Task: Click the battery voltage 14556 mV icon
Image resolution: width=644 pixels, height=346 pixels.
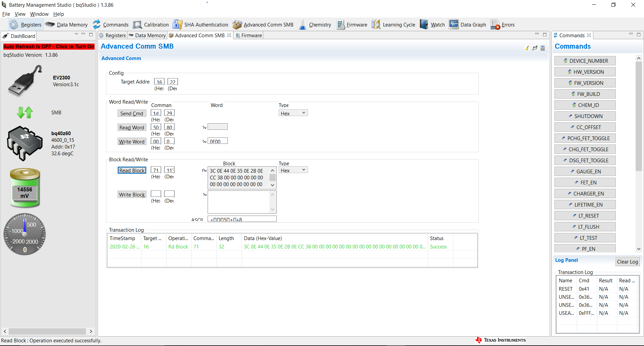Action: tap(25, 188)
